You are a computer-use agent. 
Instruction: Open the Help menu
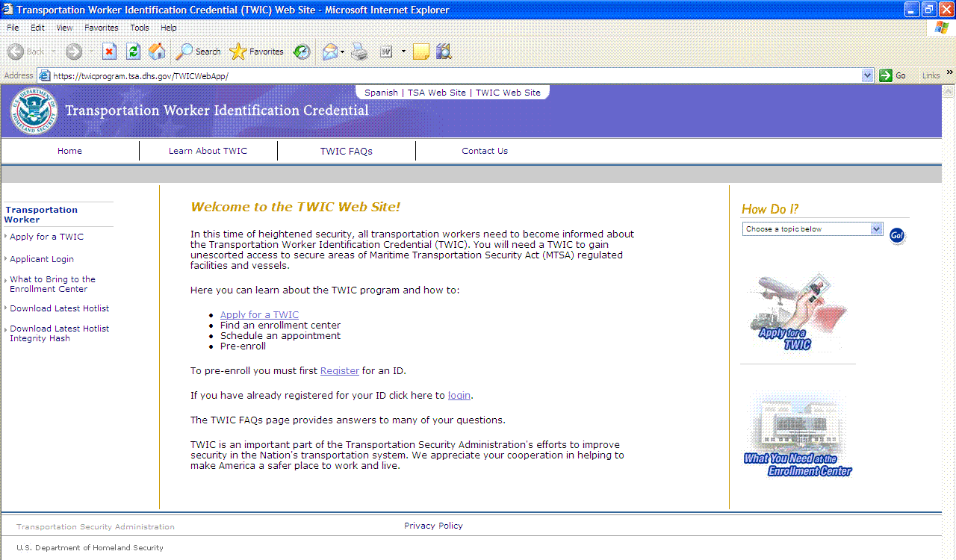(169, 28)
